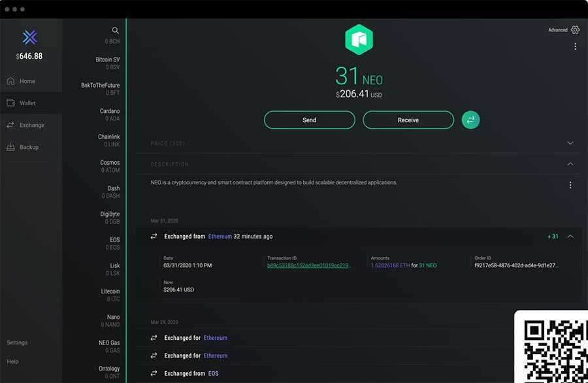Open the search magnifier icon

click(115, 30)
